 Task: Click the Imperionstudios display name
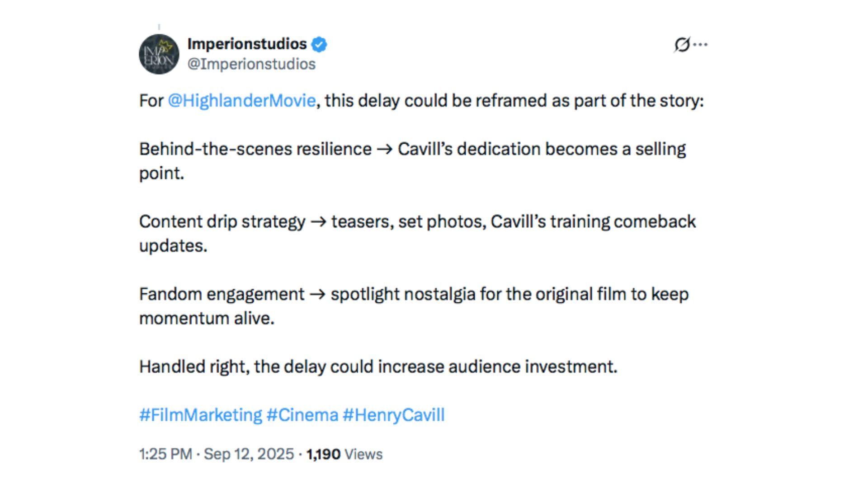[x=247, y=44]
